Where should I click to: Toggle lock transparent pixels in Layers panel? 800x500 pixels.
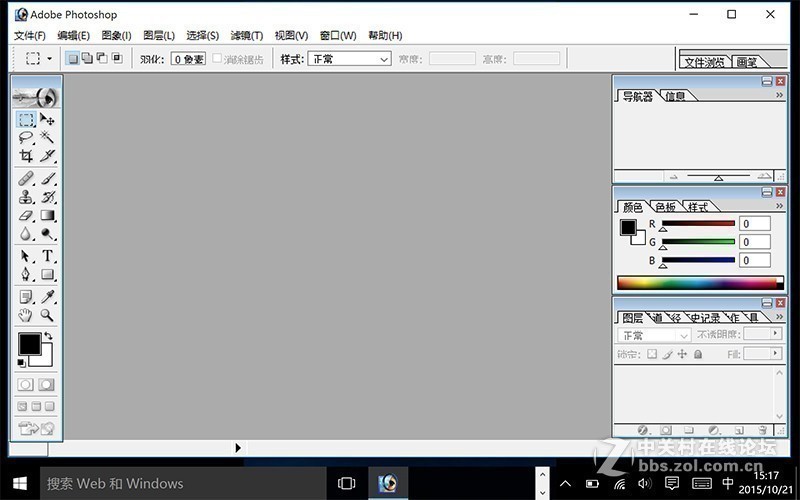(652, 354)
